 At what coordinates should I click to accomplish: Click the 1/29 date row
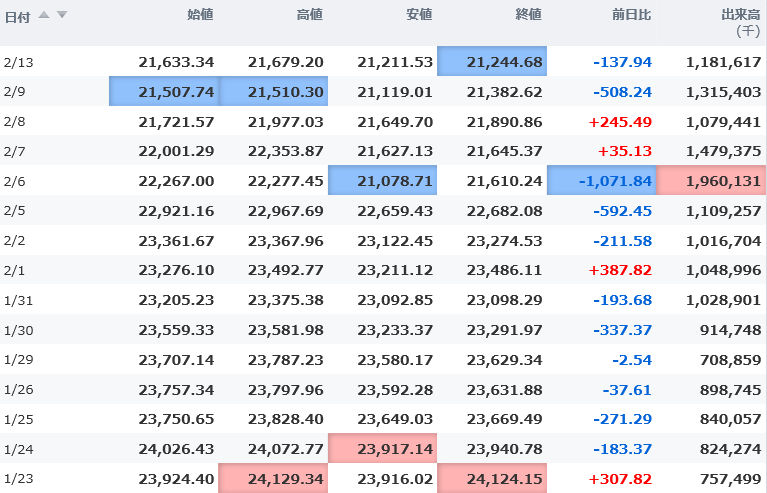tap(383, 359)
